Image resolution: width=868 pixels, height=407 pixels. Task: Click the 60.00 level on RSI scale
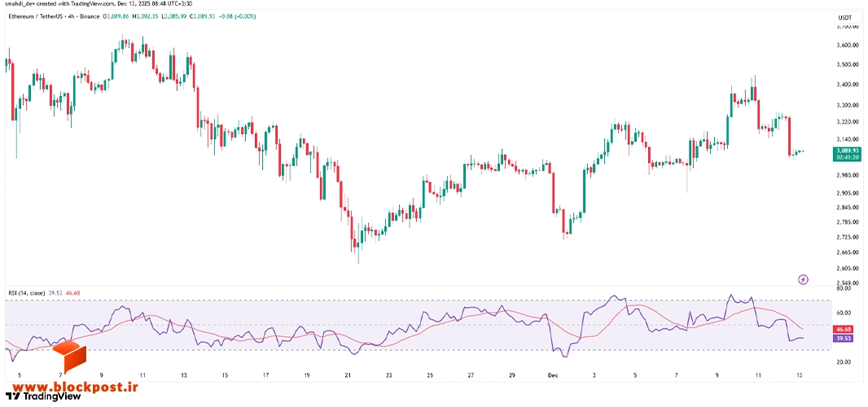click(844, 313)
